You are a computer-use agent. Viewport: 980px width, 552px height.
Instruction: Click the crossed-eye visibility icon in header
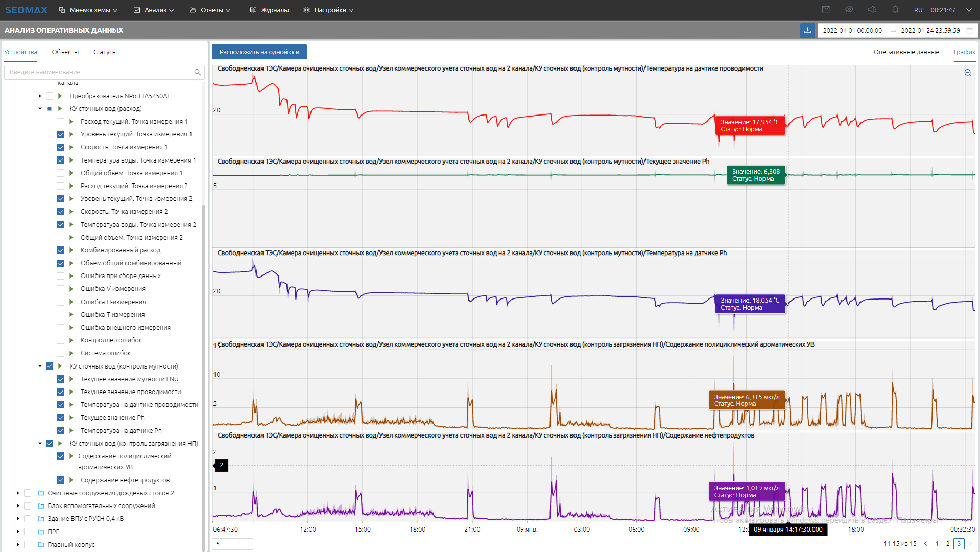click(x=849, y=10)
